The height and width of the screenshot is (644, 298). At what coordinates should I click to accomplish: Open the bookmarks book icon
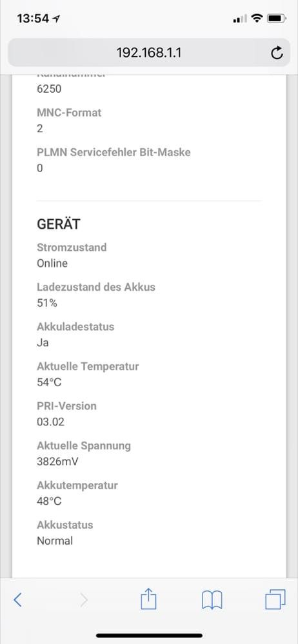[x=212, y=600]
